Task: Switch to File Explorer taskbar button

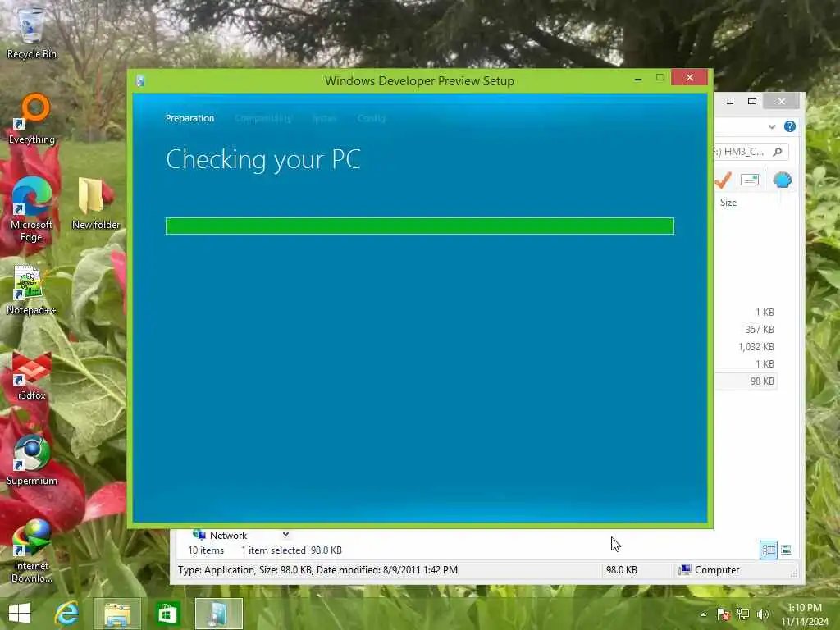Action: [117, 614]
